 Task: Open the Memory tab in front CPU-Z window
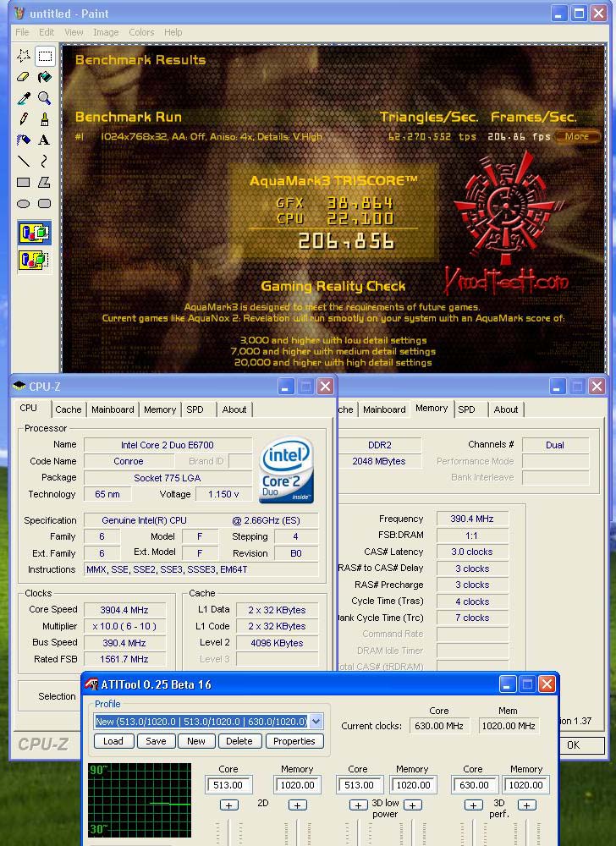(160, 409)
